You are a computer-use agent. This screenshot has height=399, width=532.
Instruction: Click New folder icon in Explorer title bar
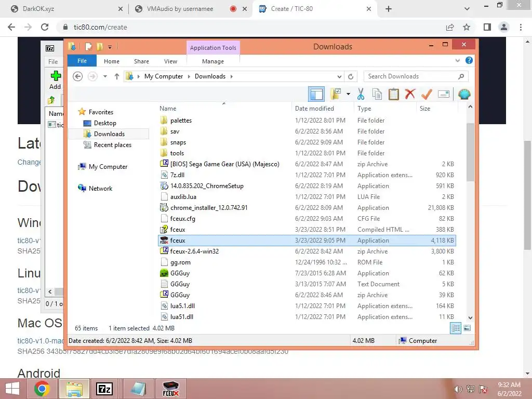(100, 46)
